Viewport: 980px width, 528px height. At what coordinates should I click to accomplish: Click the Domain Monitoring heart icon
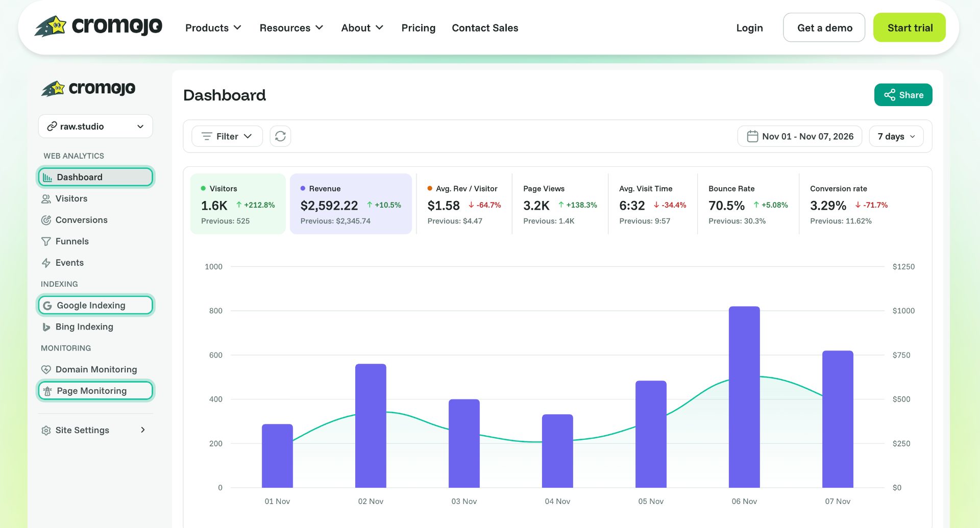[x=46, y=370]
